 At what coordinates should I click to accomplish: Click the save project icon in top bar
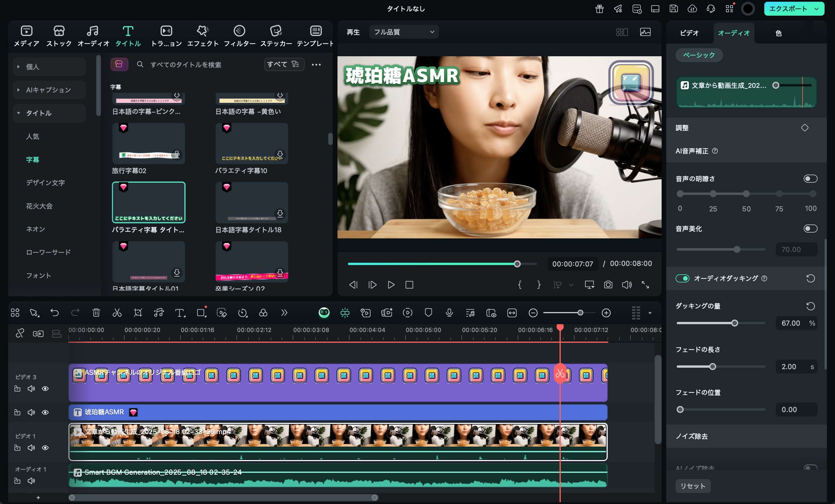click(674, 9)
